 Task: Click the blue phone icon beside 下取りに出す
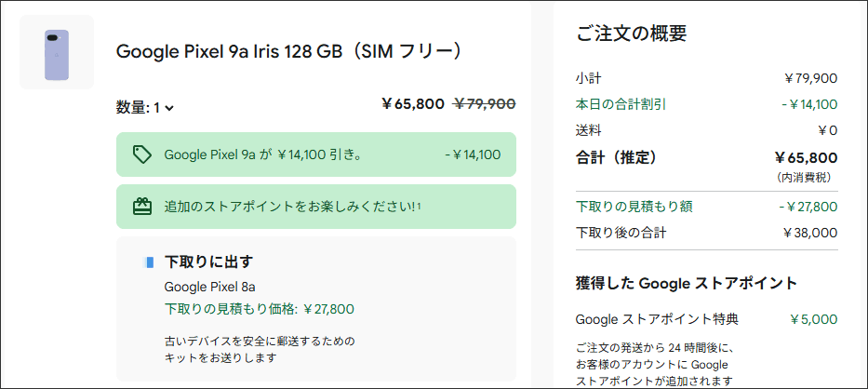point(150,262)
